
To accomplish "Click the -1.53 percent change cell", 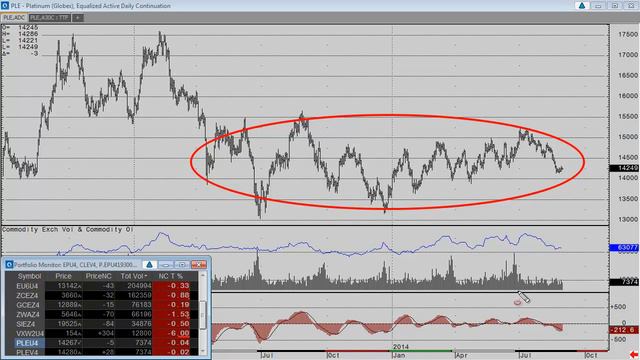I will (171, 314).
